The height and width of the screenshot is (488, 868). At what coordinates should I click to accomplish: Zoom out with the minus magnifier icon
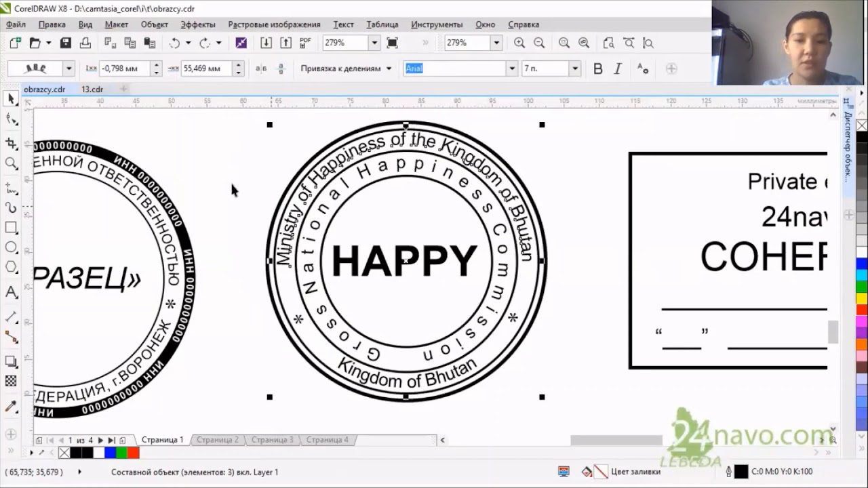coord(539,43)
